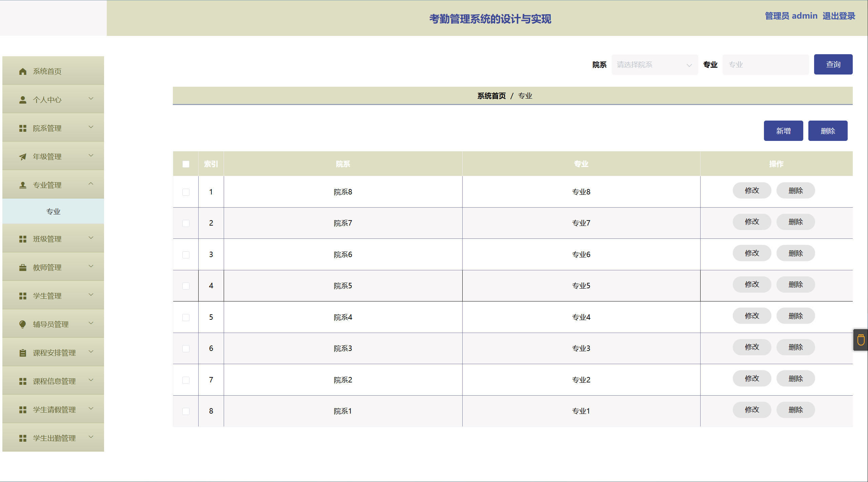
Task: Click the floating widget icon at right edge
Action: click(861, 340)
